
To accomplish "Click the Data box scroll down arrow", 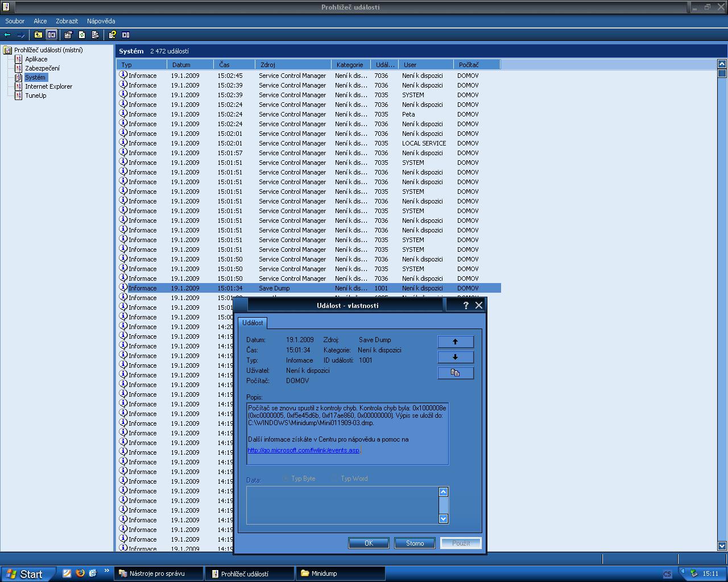I will point(444,518).
